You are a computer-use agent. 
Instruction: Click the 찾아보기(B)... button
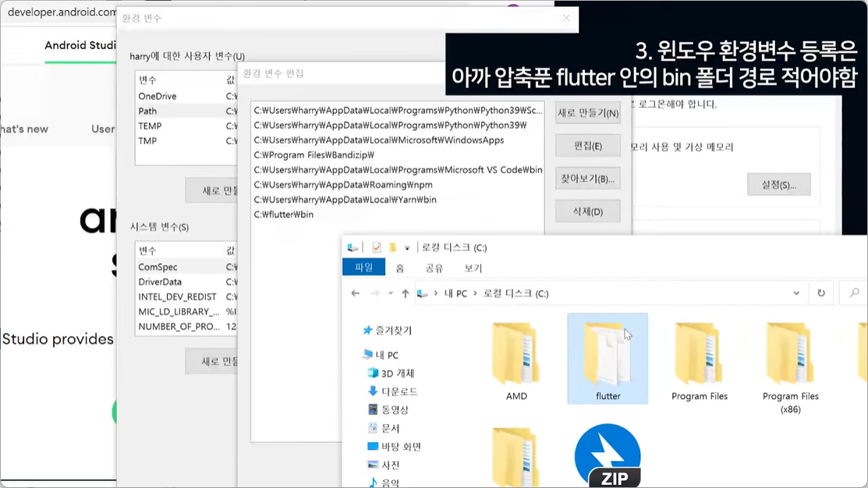(x=588, y=179)
